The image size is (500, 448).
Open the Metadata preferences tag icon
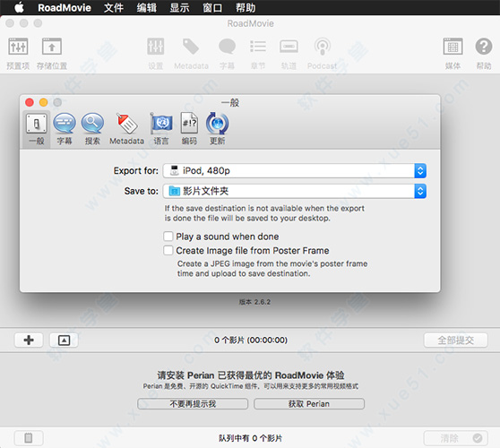[x=127, y=124]
